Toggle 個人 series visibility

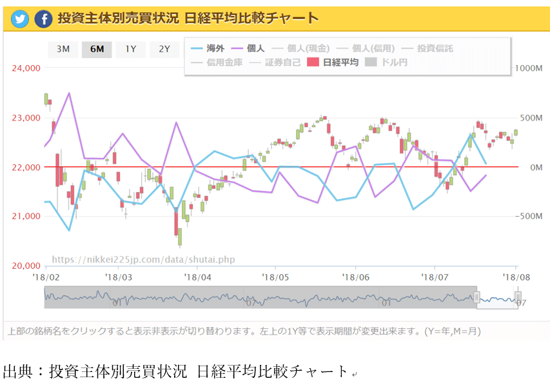[248, 48]
